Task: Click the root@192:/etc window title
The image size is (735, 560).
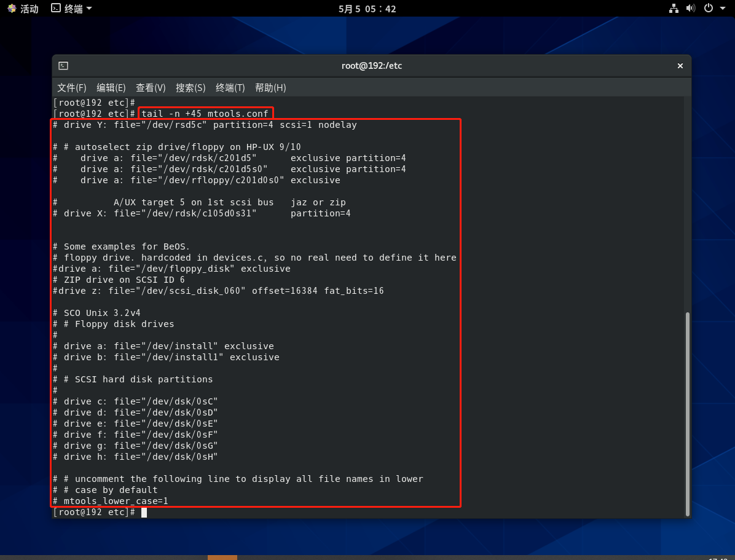Action: 372,66
